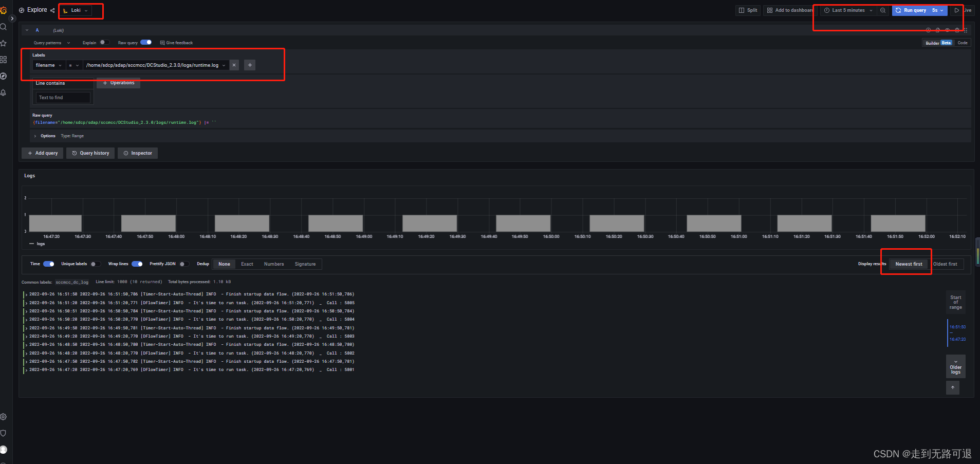This screenshot has height=464, width=980.
Task: Open the Query patterns dropdown
Action: [x=51, y=43]
